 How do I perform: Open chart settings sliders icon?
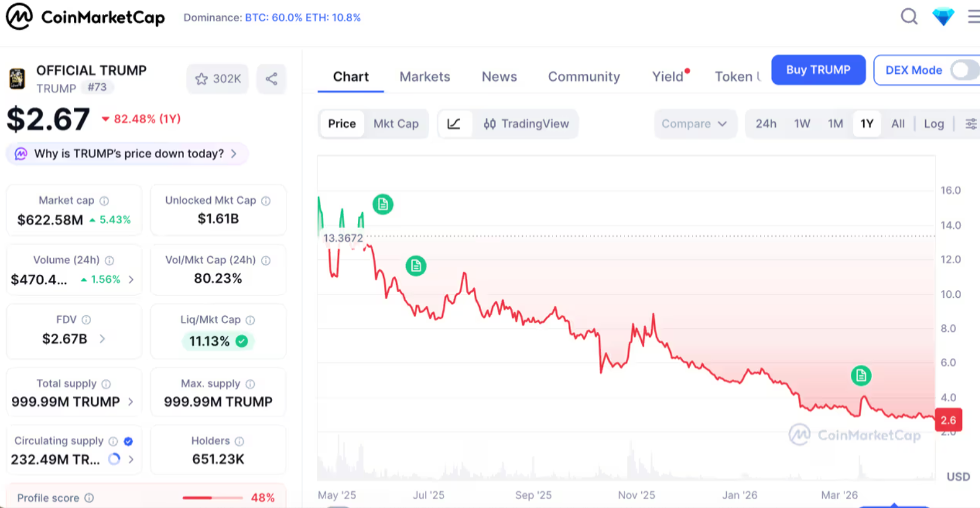[970, 124]
